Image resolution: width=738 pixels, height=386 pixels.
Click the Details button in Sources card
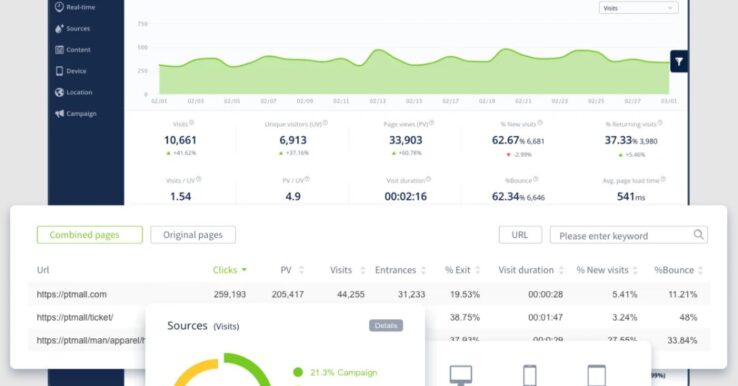[x=386, y=325]
